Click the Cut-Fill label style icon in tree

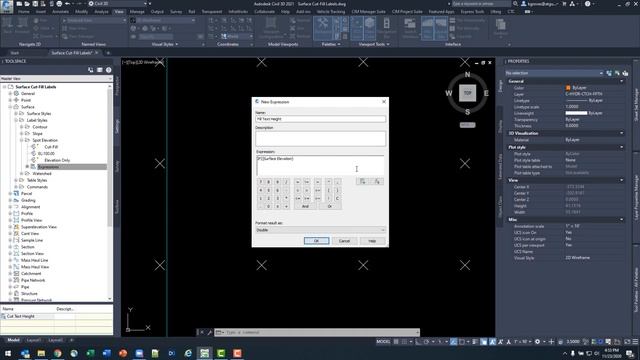pos(34,147)
